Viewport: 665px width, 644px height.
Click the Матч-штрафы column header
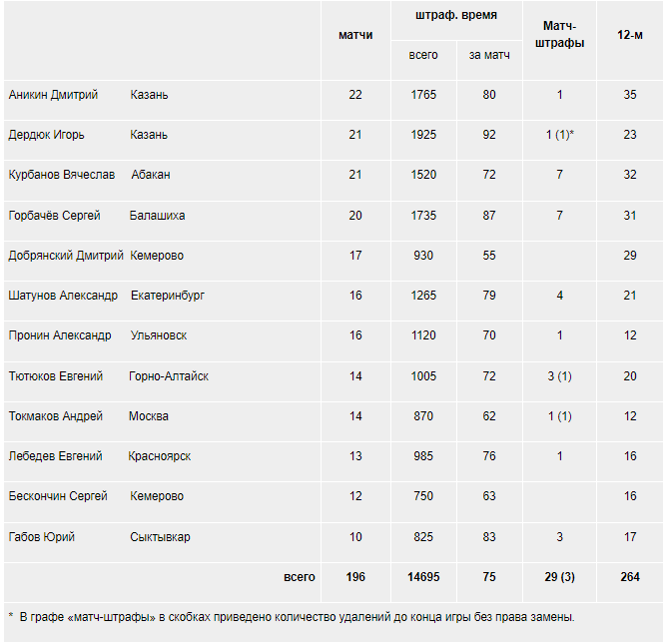pos(559,34)
